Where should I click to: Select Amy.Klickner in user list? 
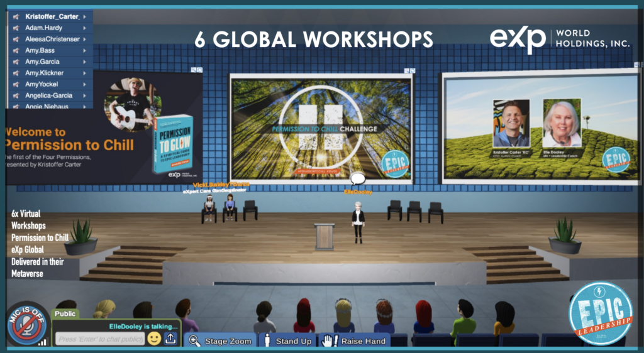point(45,73)
